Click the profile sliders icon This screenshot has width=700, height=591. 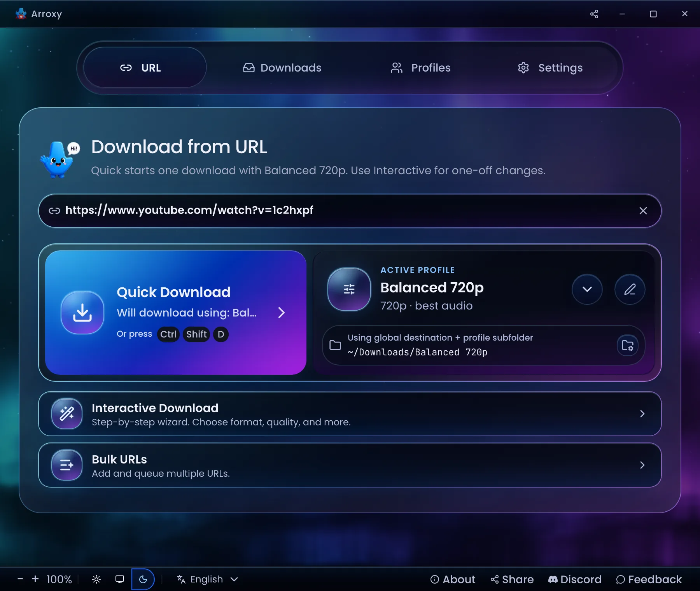[349, 289]
